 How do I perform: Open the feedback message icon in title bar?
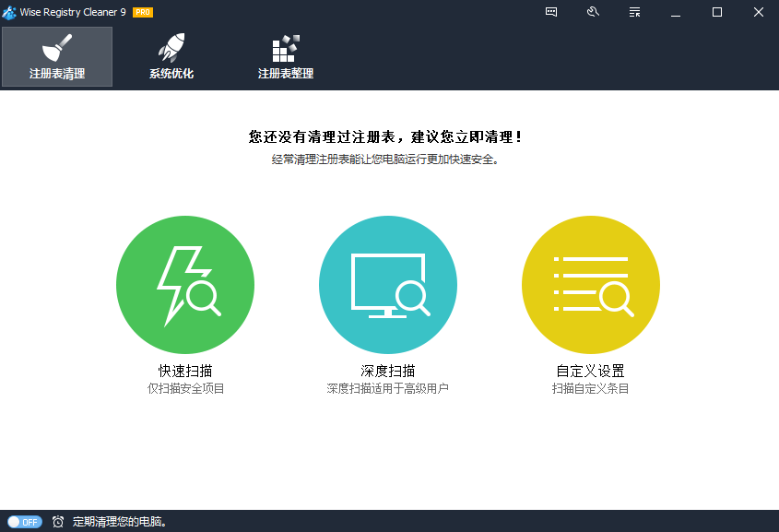pyautogui.click(x=551, y=12)
